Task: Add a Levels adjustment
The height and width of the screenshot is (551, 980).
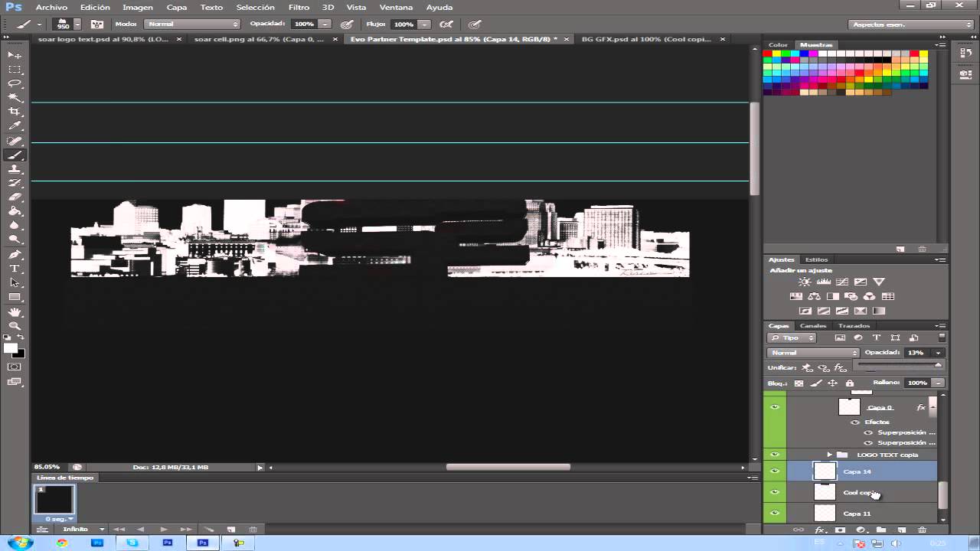Action: pos(824,282)
